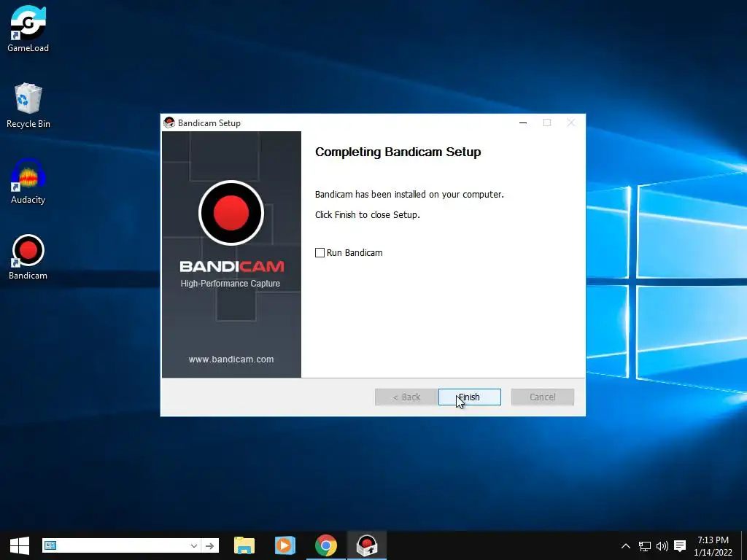747x560 pixels.
Task: Click the disabled Back button
Action: tap(406, 397)
